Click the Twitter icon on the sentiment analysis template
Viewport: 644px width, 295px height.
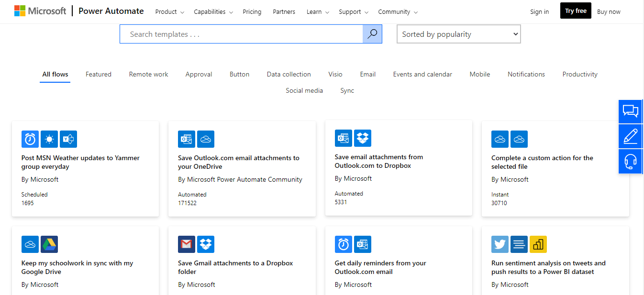pyautogui.click(x=500, y=244)
